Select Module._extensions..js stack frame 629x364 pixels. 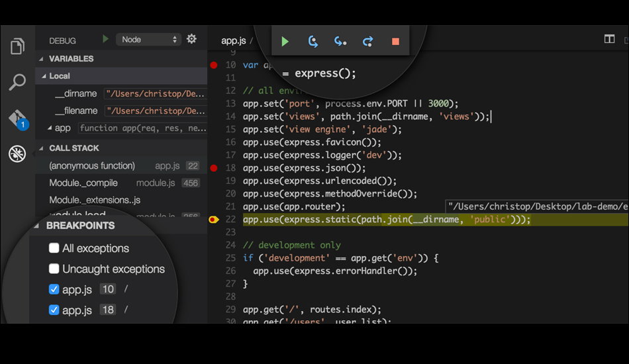[121, 200]
